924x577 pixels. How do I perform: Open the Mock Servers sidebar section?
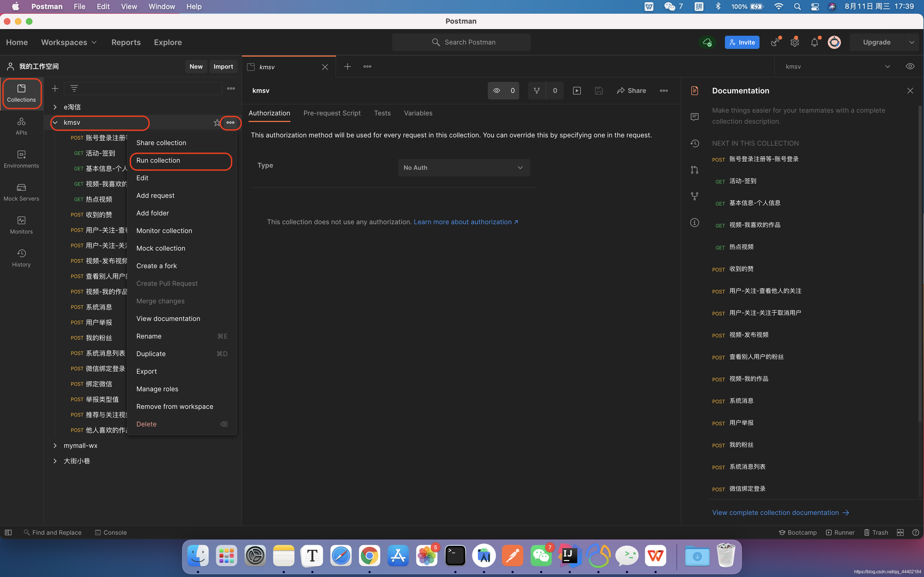pyautogui.click(x=21, y=192)
